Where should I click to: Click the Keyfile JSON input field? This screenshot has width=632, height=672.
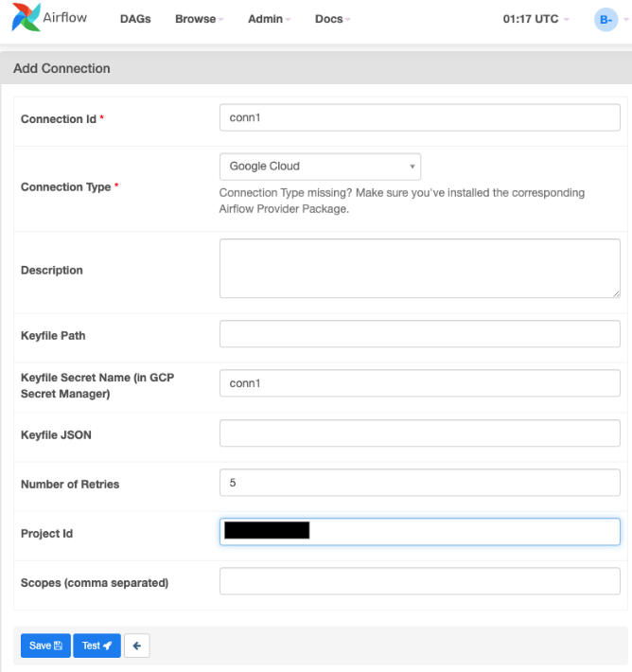[419, 433]
